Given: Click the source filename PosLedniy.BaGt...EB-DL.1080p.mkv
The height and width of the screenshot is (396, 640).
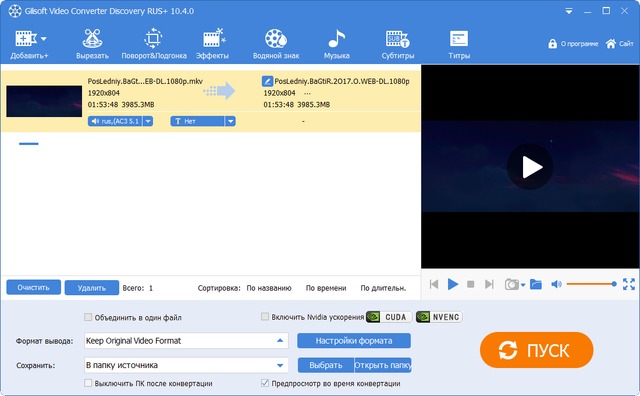Looking at the screenshot, I should 145,81.
